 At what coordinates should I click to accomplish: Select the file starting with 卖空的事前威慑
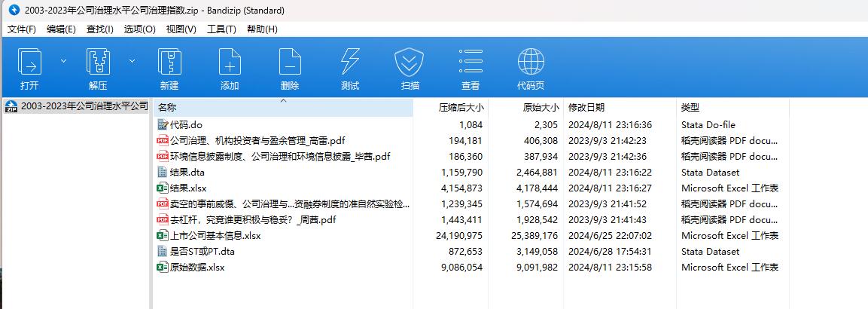pyautogui.click(x=291, y=203)
